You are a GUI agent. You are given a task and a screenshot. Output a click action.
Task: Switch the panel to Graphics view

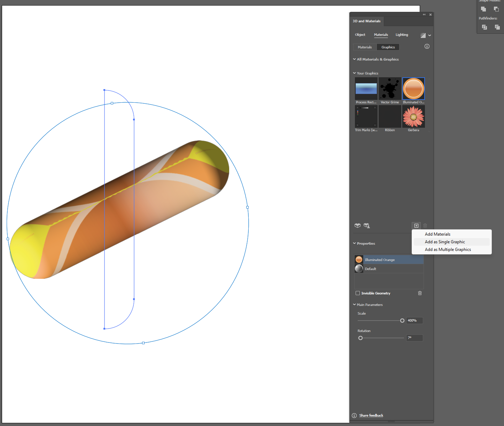coord(388,47)
